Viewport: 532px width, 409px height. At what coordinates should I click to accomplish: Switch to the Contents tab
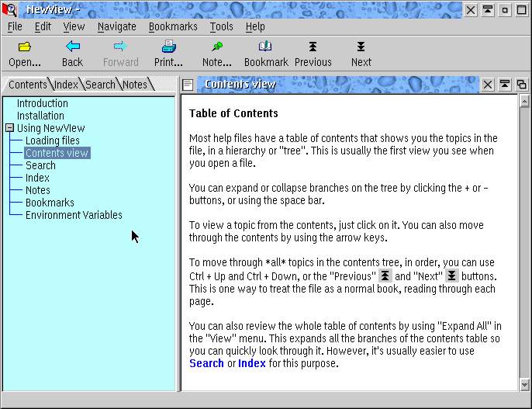(x=28, y=85)
